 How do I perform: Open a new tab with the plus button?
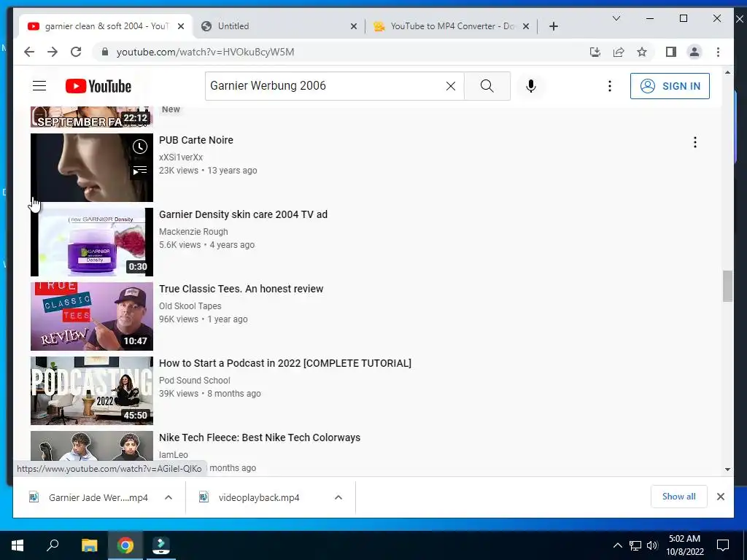pos(553,26)
